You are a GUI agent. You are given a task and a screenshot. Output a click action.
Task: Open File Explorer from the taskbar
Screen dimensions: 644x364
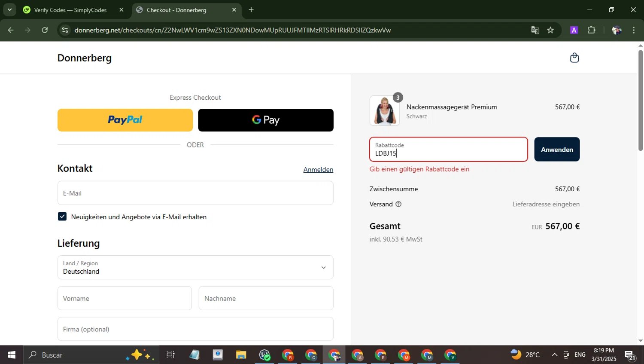coord(241,355)
